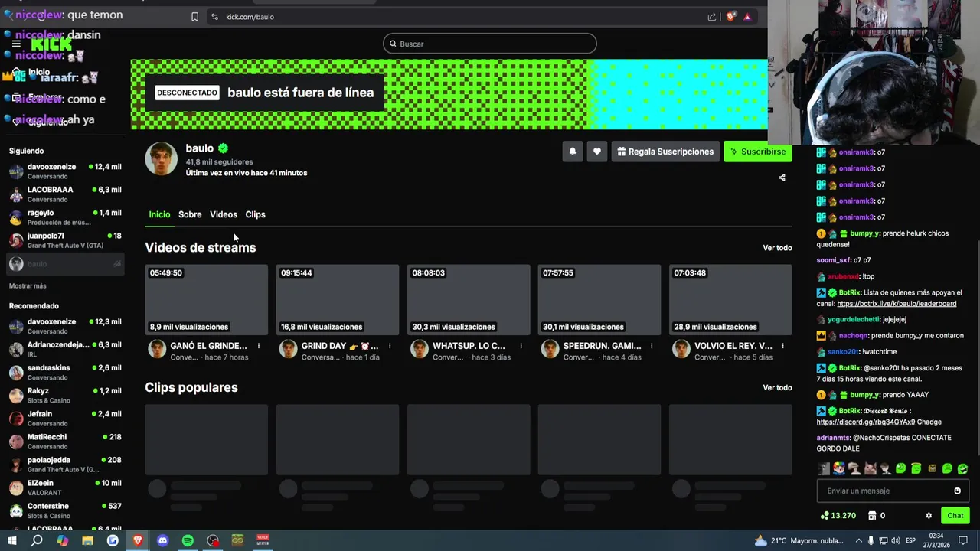This screenshot has width=980, height=551.
Task: Click the green Chat send button
Action: coord(955,516)
